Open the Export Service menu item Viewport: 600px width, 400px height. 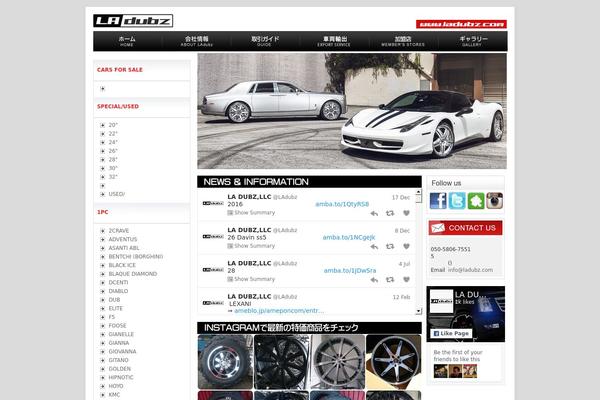(x=334, y=41)
